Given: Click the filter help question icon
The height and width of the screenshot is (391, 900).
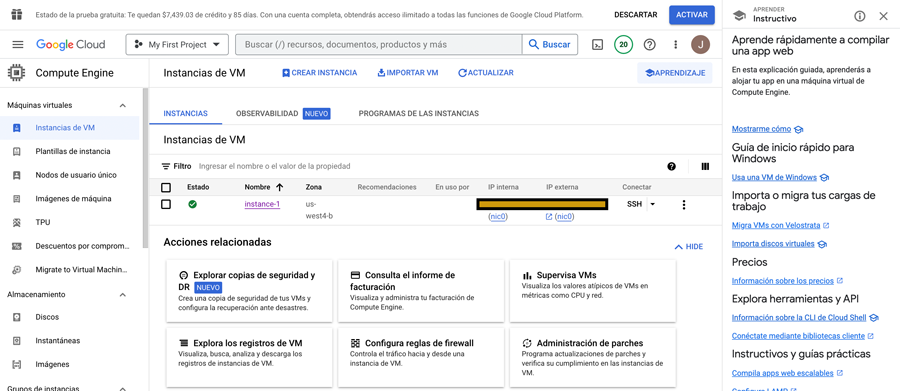Looking at the screenshot, I should click(x=672, y=167).
